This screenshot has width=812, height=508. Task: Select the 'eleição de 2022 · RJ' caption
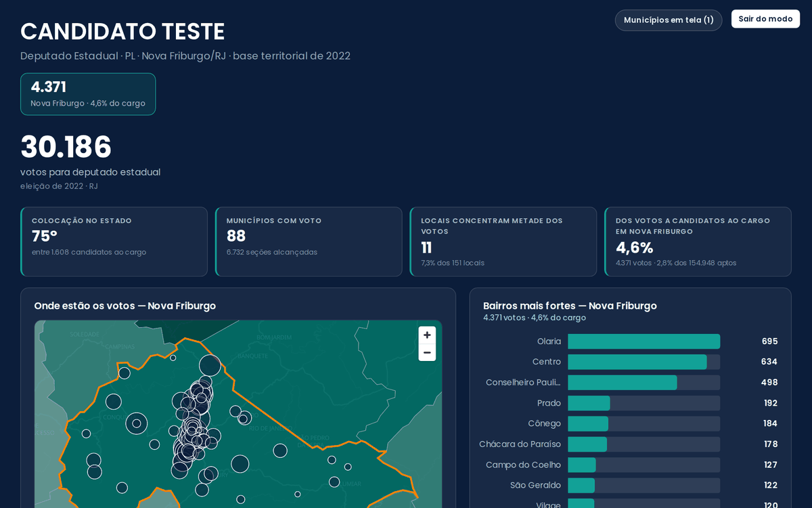tap(59, 186)
